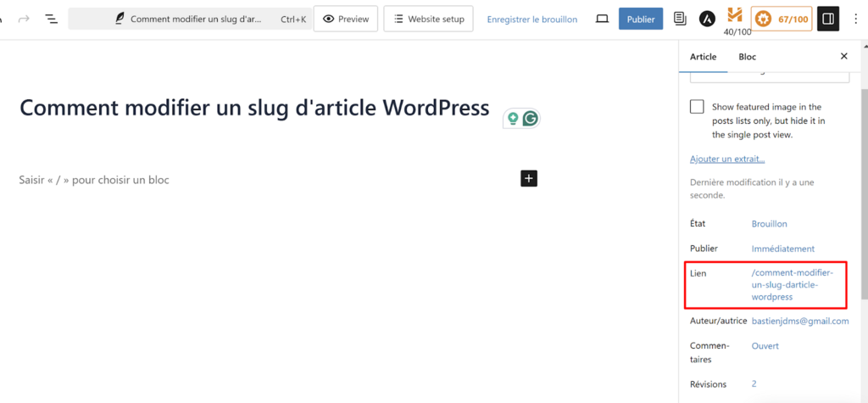Viewport: 868px width, 403px height.
Task: Open the document overview list icon
Action: point(51,20)
